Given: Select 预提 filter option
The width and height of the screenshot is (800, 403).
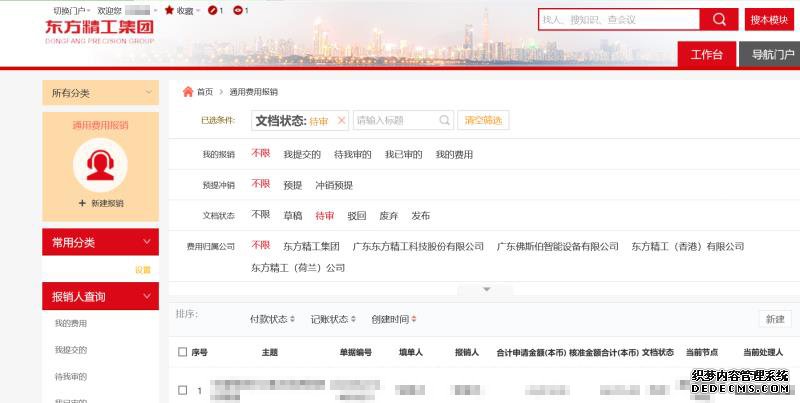Looking at the screenshot, I should [293, 185].
